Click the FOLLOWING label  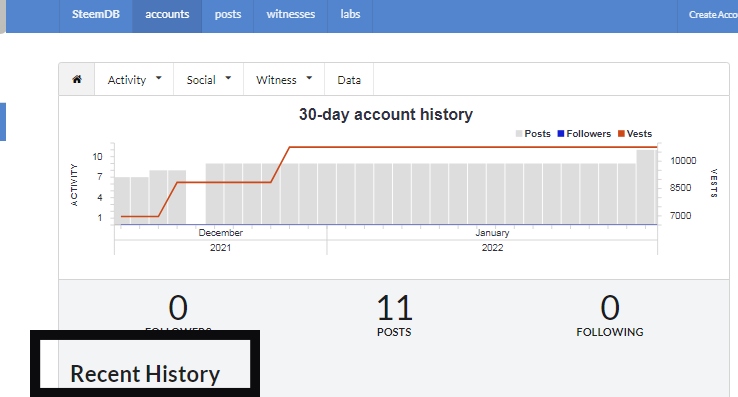pyautogui.click(x=610, y=332)
